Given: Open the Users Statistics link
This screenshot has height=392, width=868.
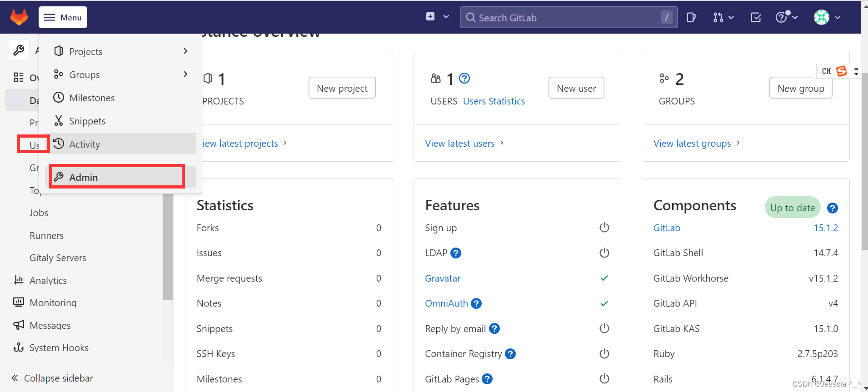Looking at the screenshot, I should (x=494, y=101).
